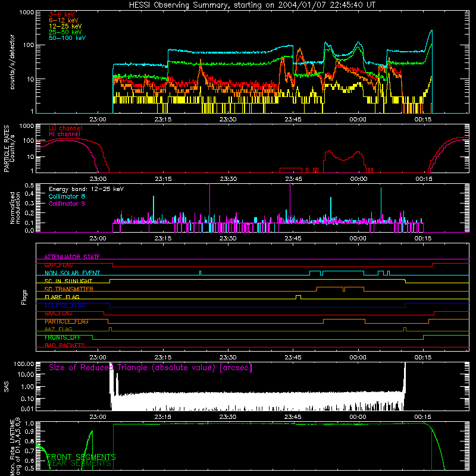The height and width of the screenshot is (476, 476).
Task: Click the '00:00' tick below the particle rates panel
Action: 359,179
